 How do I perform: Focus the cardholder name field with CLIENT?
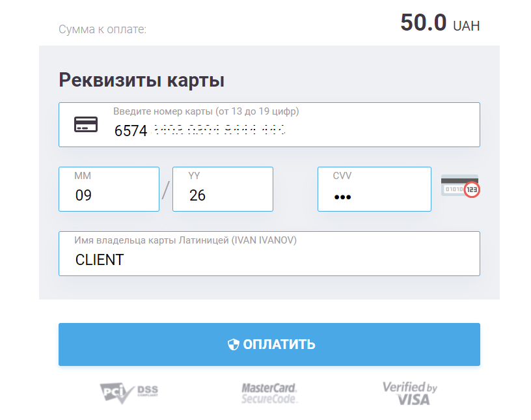coord(269,253)
